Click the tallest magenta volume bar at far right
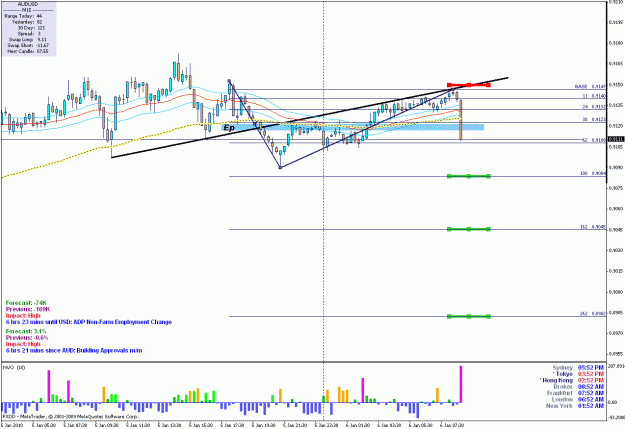 click(461, 384)
